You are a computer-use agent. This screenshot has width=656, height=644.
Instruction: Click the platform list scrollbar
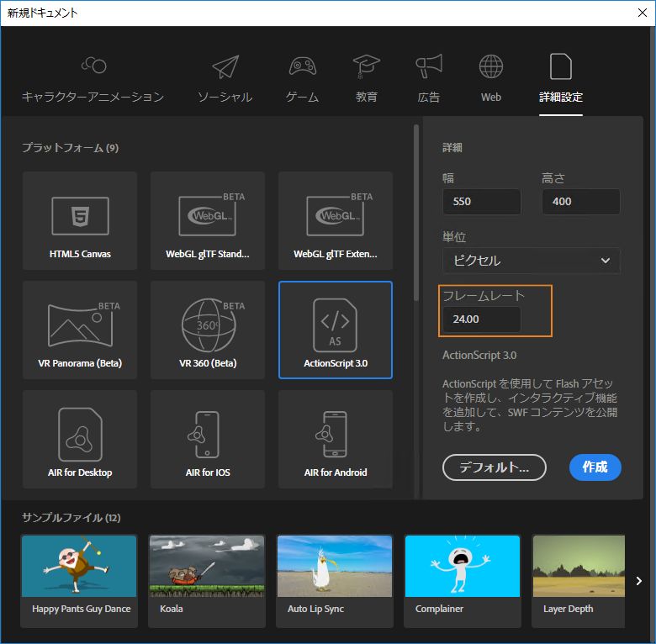coord(415,213)
